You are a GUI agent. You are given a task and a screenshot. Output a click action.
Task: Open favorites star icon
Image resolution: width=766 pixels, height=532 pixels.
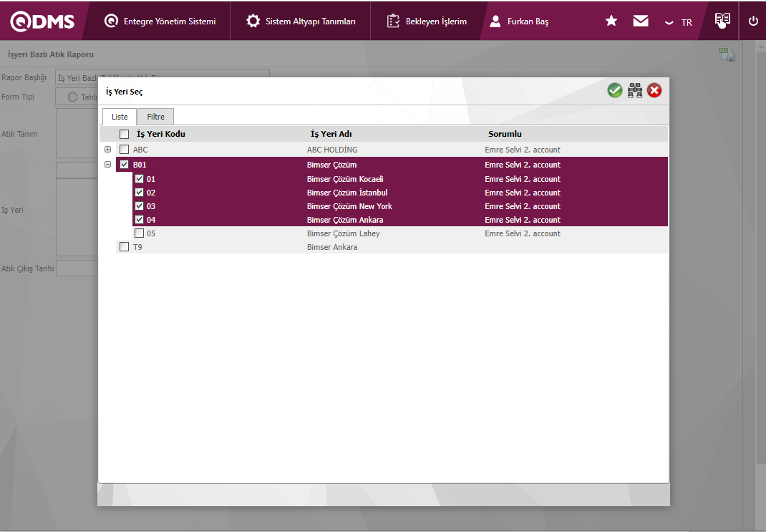click(611, 21)
